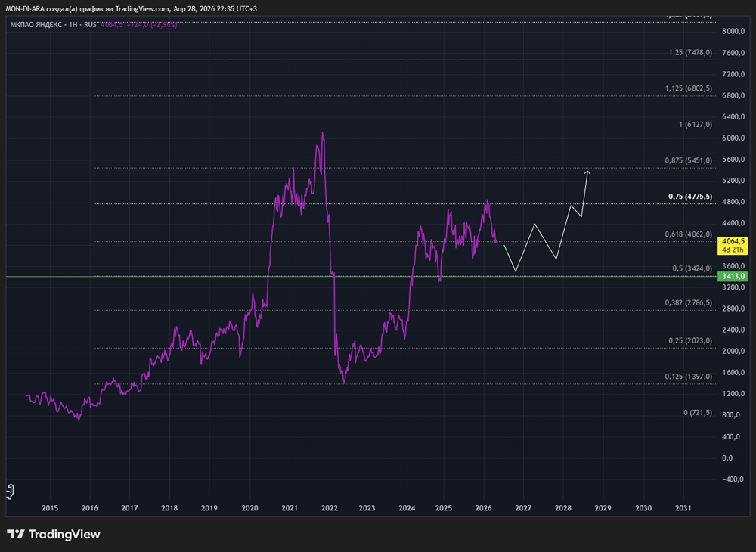Click the 7600,0 price scale label

pos(733,53)
